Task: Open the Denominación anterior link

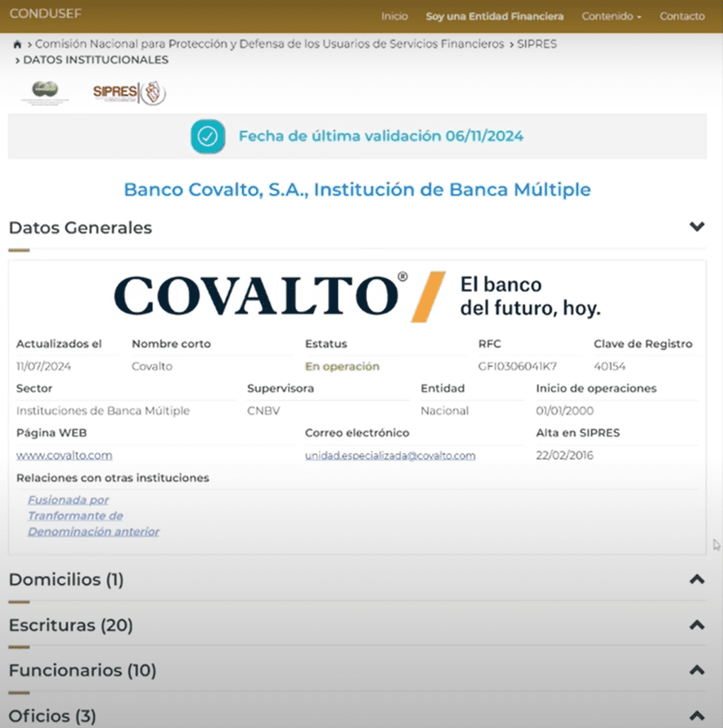Action: [93, 532]
